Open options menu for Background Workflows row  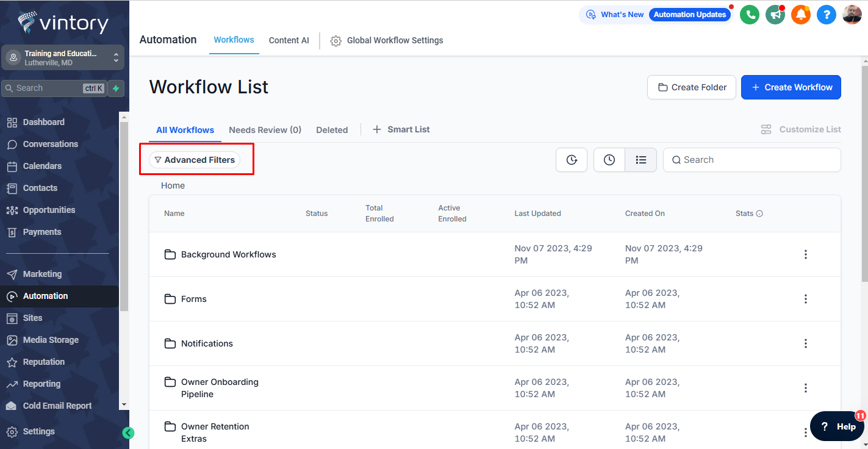[806, 254]
